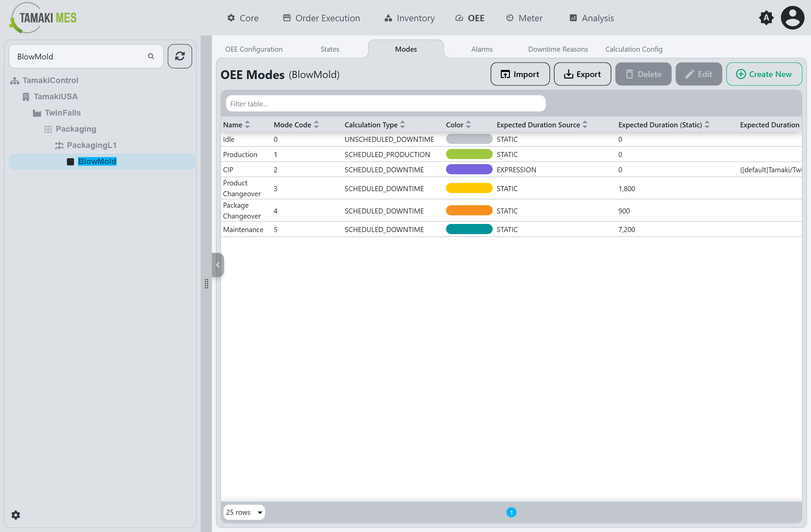Click the TamakiControl enterprise icon
The image size is (811, 532).
15,80
